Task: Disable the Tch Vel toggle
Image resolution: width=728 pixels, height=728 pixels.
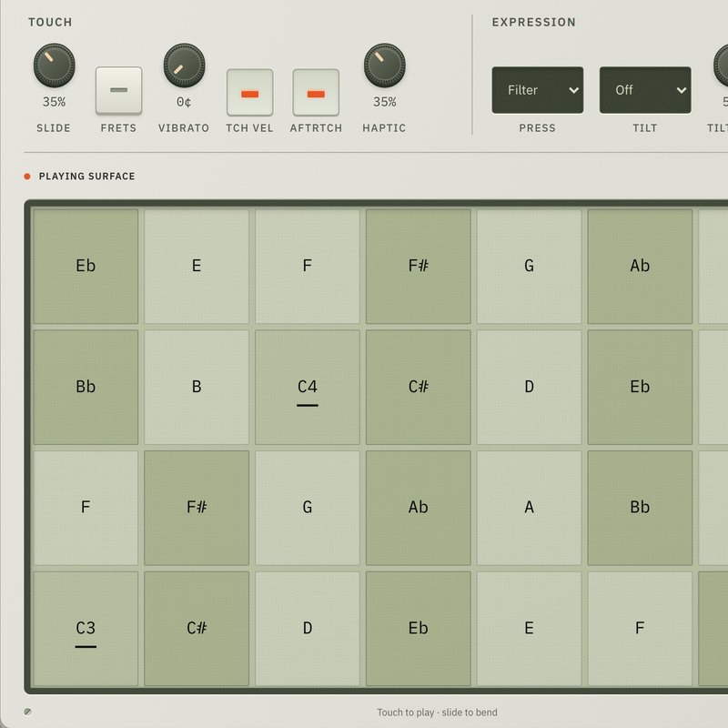Action: click(249, 93)
